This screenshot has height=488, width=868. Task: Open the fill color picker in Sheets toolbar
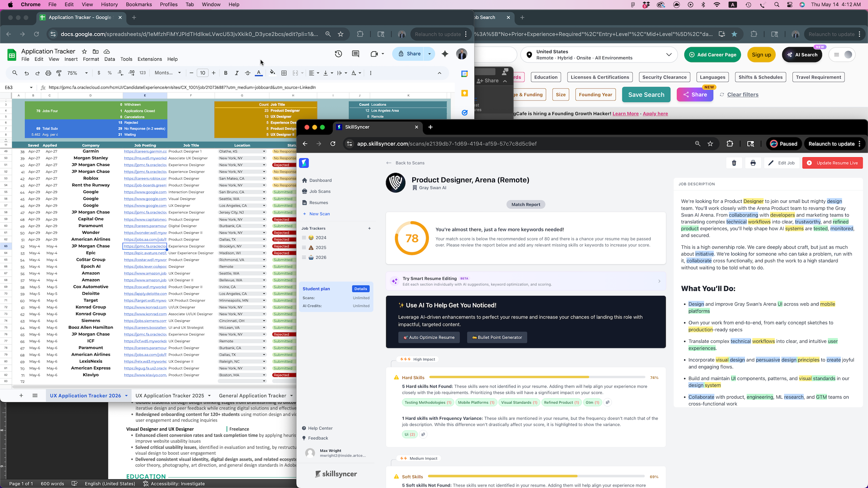pos(273,73)
